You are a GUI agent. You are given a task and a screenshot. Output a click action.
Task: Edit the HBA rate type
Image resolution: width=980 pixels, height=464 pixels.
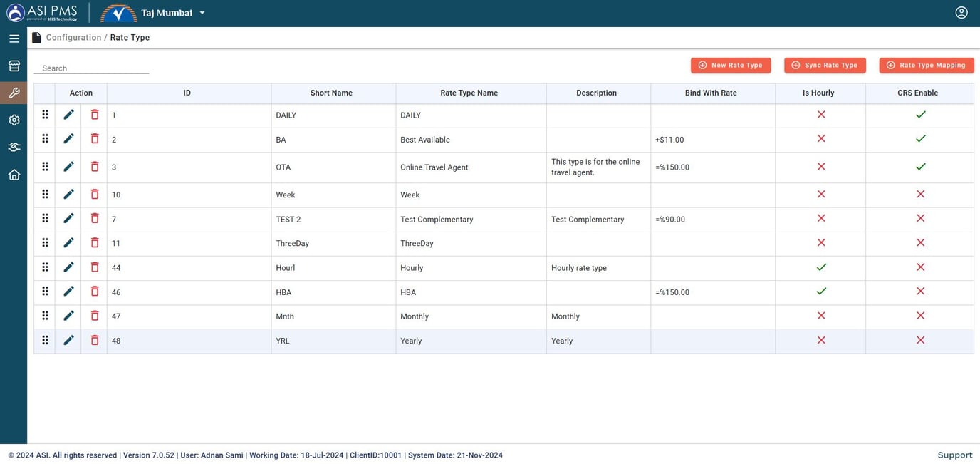point(68,292)
